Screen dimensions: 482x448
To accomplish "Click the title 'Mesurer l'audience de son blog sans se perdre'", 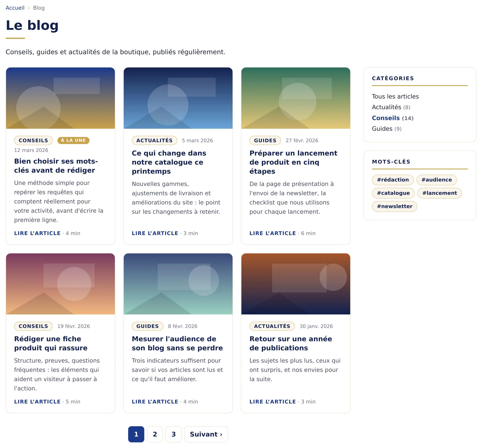I will pyautogui.click(x=177, y=343).
